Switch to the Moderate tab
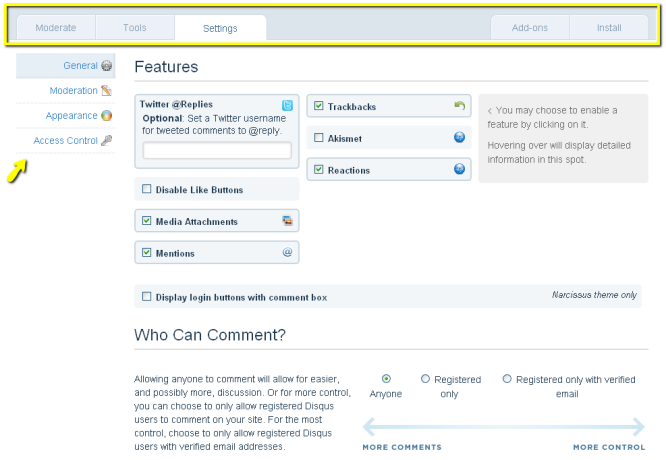Image resolution: width=666 pixels, height=460 pixels. (x=55, y=28)
